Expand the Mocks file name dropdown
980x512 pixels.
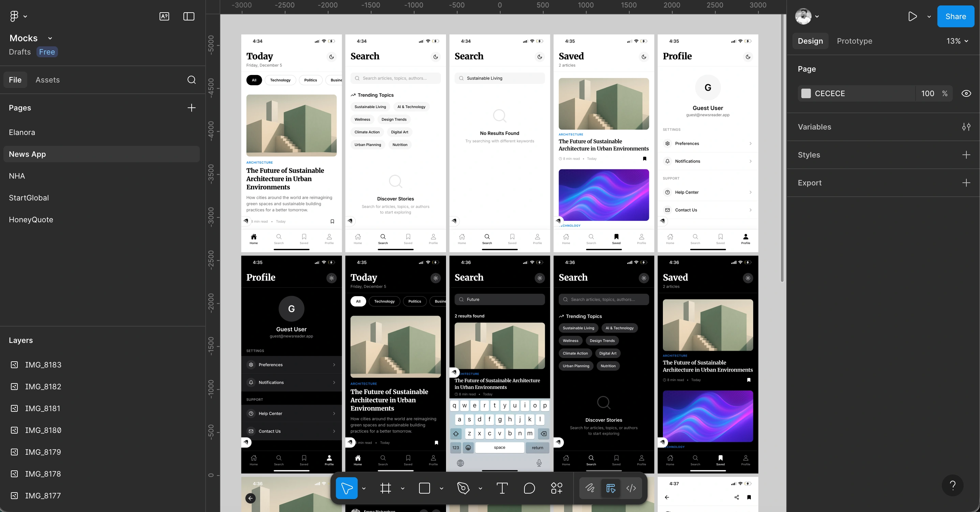50,39
